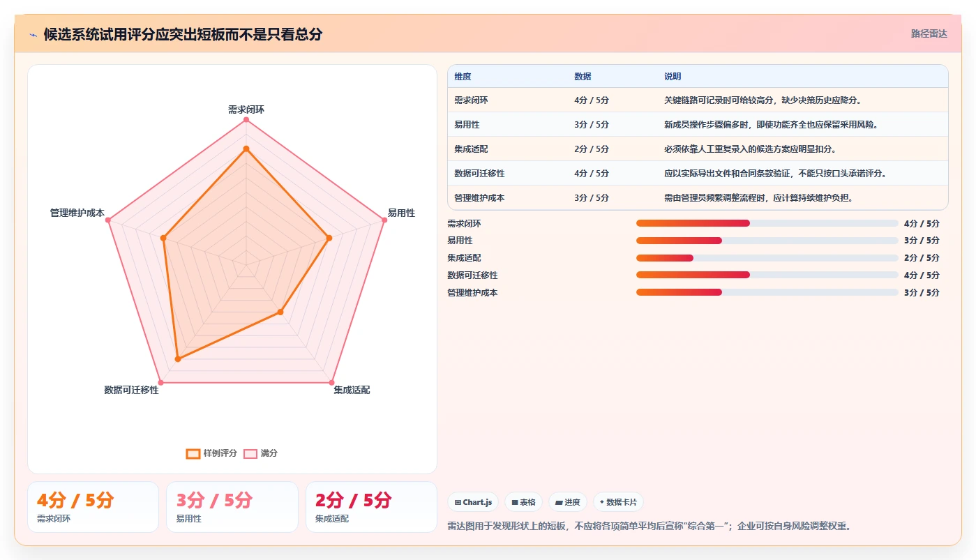The width and height of the screenshot is (976, 560).
Task: Open the 易用性 score card showing 3分 / 5分
Action: tap(232, 507)
